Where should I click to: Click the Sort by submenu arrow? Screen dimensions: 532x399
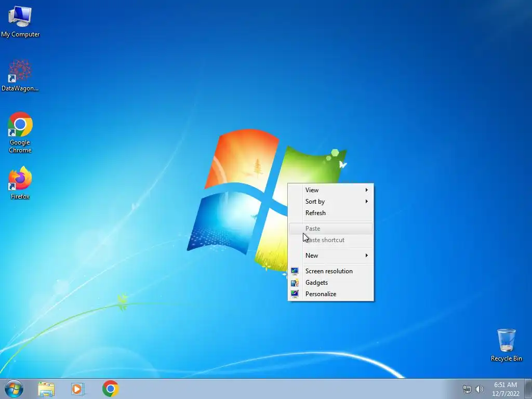pos(366,202)
